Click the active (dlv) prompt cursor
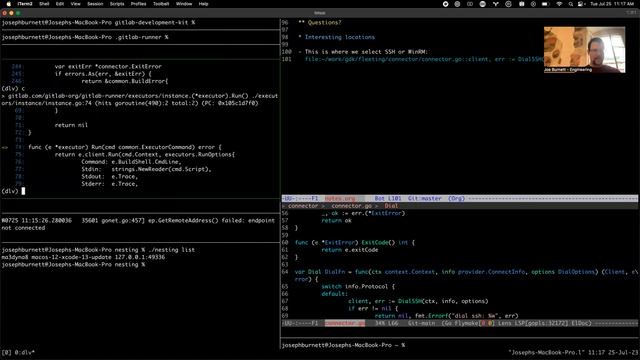The image size is (640, 360). 23,191
